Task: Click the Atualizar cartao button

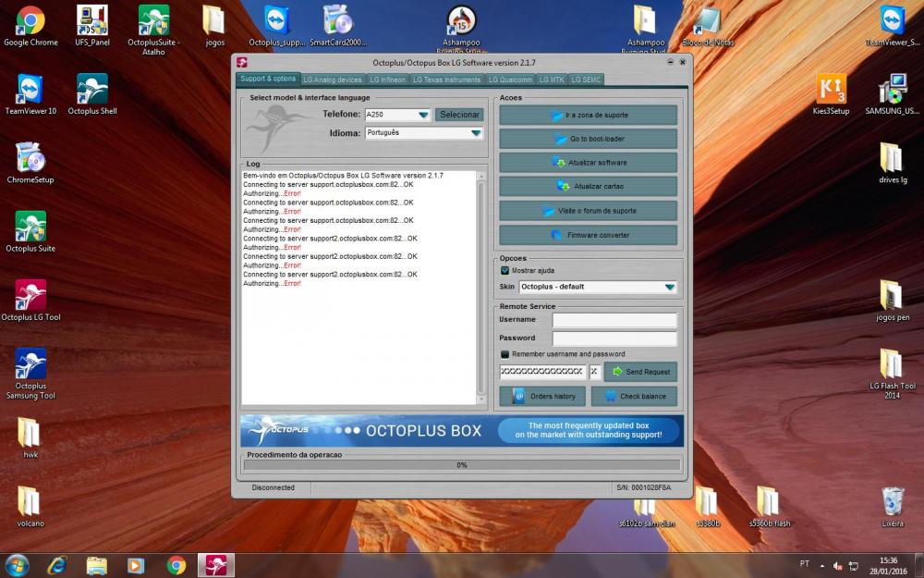Action: [588, 186]
